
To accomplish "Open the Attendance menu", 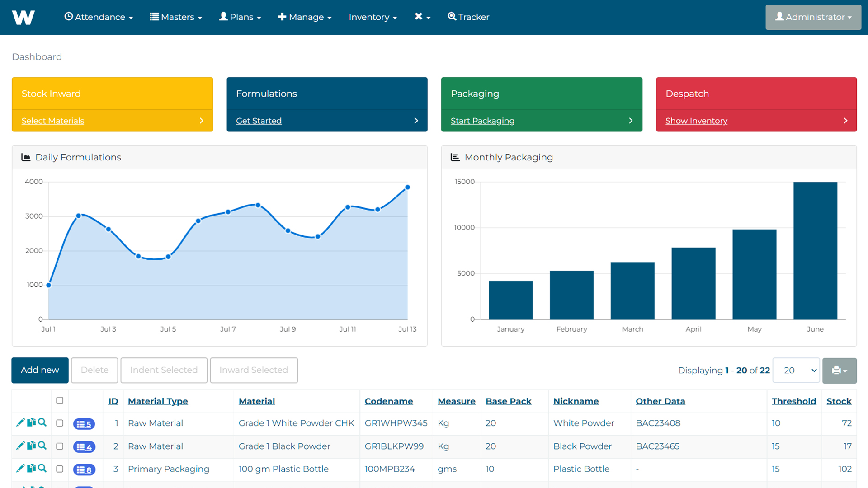I will (x=99, y=17).
